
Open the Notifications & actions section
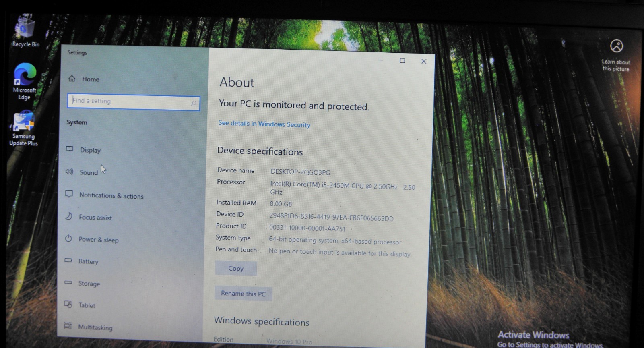coord(111,195)
